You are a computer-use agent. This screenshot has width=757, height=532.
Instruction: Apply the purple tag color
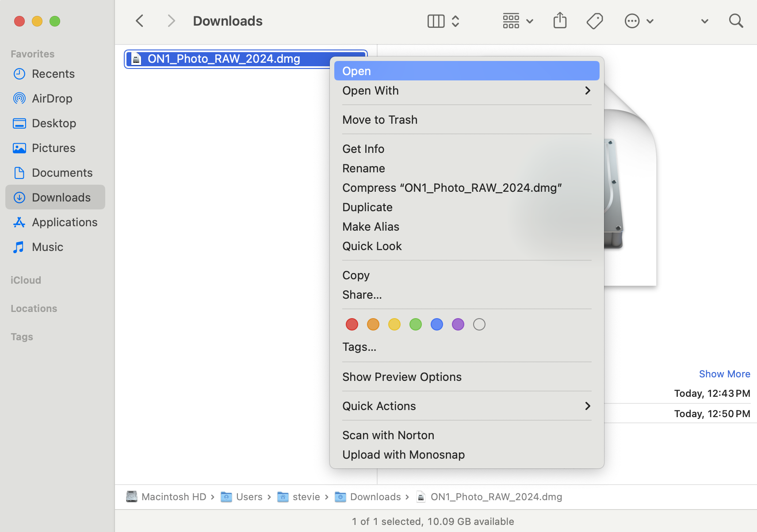pyautogui.click(x=458, y=324)
